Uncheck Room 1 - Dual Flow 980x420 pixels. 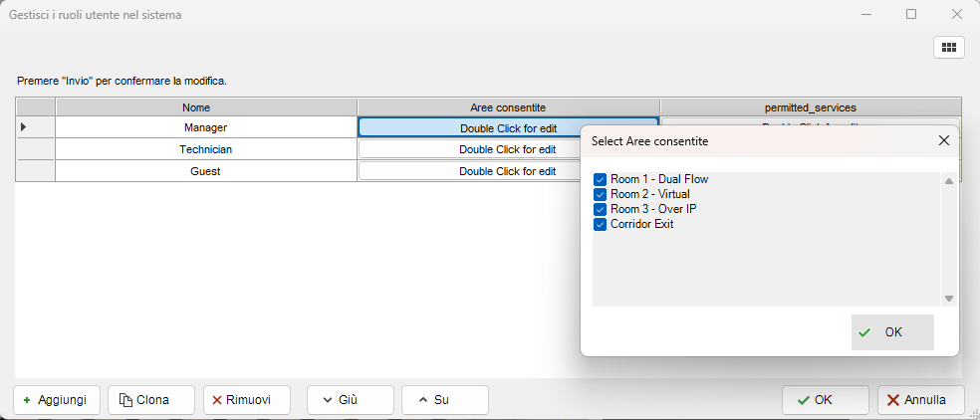(600, 179)
